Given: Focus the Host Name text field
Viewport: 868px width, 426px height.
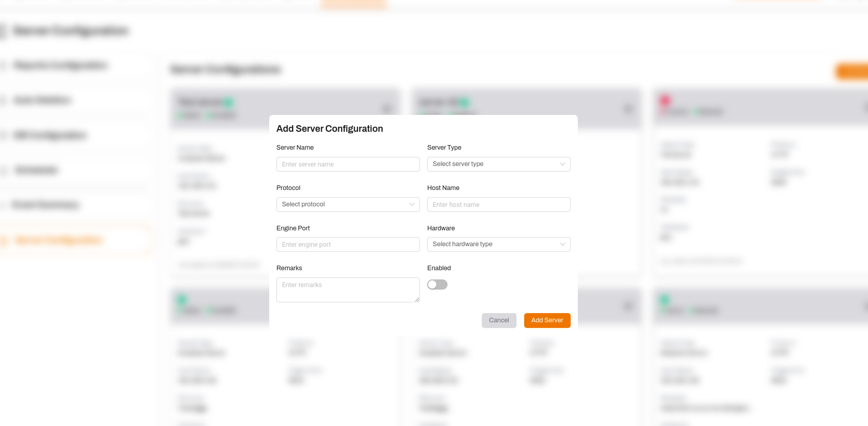Looking at the screenshot, I should (x=498, y=205).
